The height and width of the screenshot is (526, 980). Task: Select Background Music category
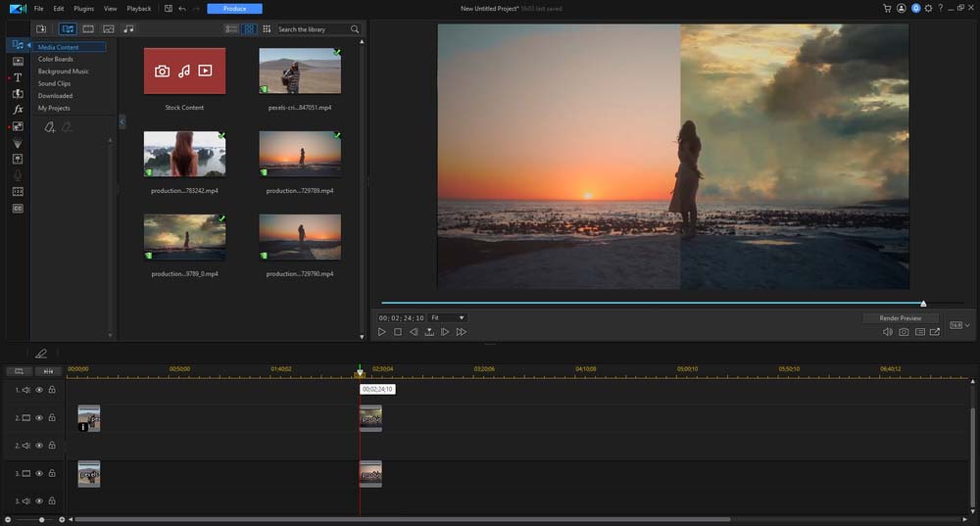(x=63, y=72)
